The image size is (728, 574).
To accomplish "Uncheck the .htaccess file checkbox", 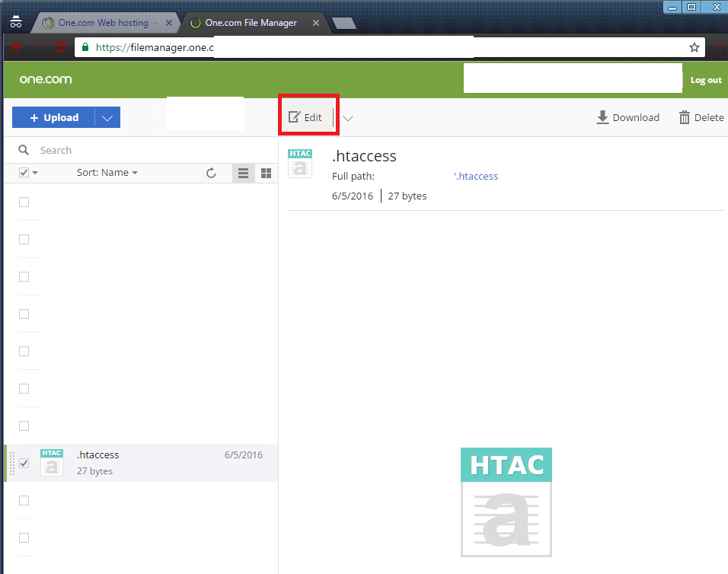I will [24, 463].
